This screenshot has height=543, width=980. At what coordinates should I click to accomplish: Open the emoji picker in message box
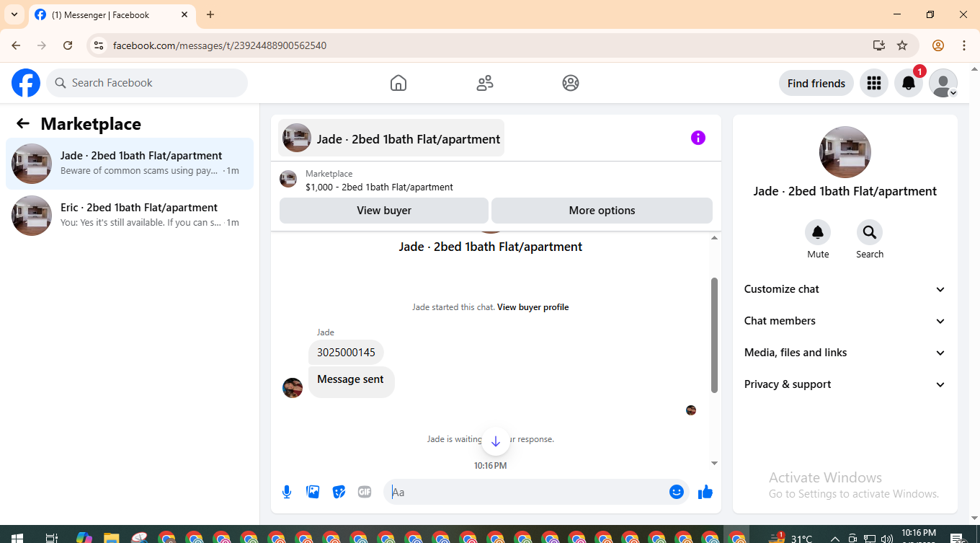676,492
